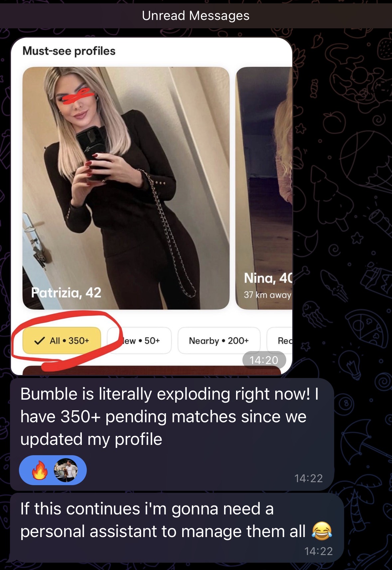Tap the fire emoji reaction
Viewport: 392px width, 570px height.
(x=40, y=470)
